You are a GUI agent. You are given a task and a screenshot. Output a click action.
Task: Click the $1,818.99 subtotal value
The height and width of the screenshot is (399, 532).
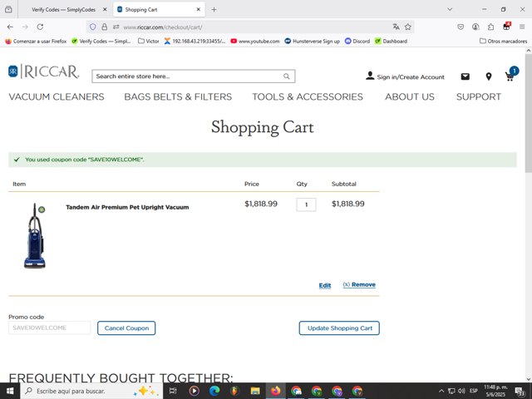click(348, 204)
